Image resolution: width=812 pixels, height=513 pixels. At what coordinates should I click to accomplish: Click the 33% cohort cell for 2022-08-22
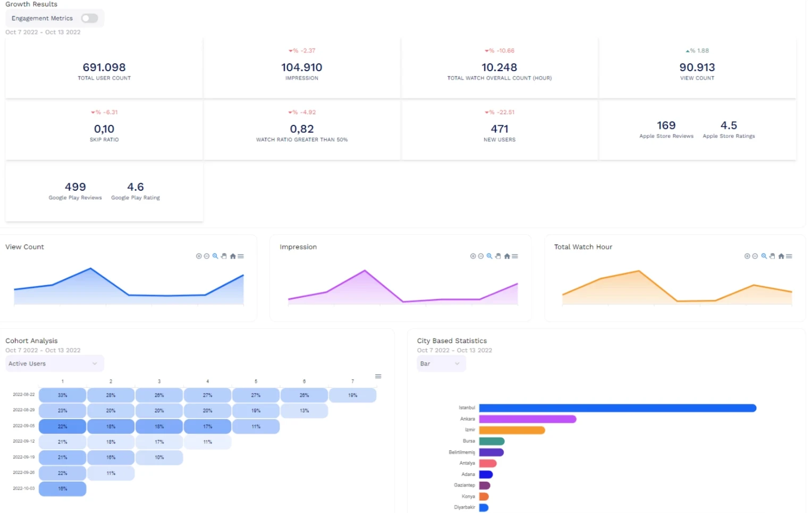(x=62, y=395)
